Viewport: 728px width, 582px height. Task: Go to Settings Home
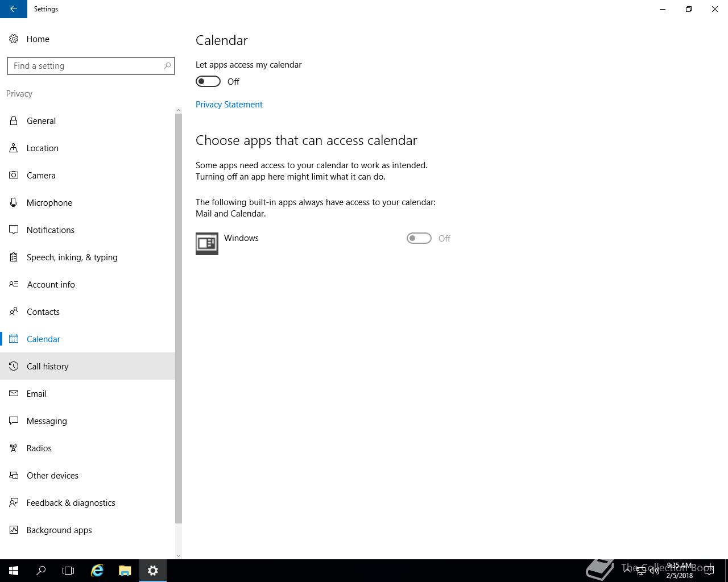[x=88, y=39]
